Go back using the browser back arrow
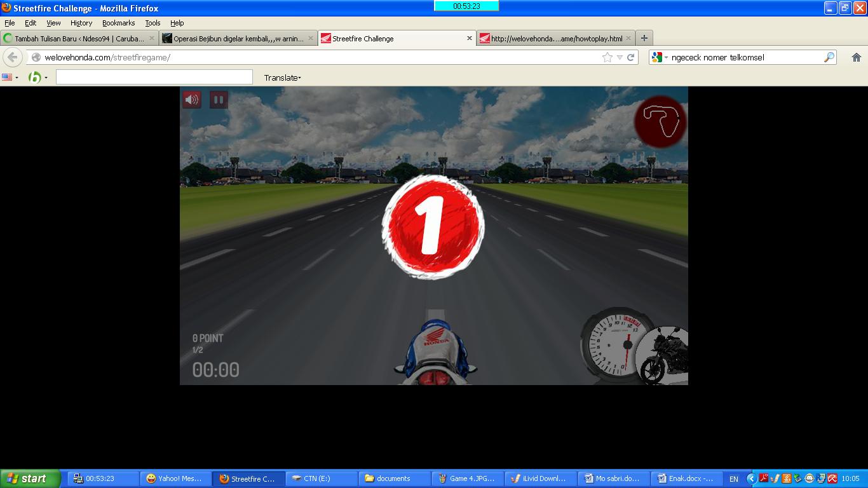Viewport: 868px width, 488px height. (x=12, y=57)
